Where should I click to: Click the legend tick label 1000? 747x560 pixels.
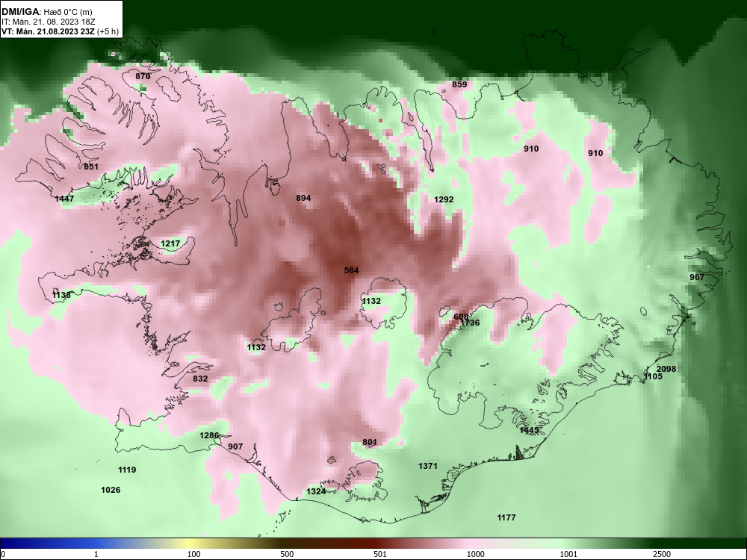[x=475, y=554]
